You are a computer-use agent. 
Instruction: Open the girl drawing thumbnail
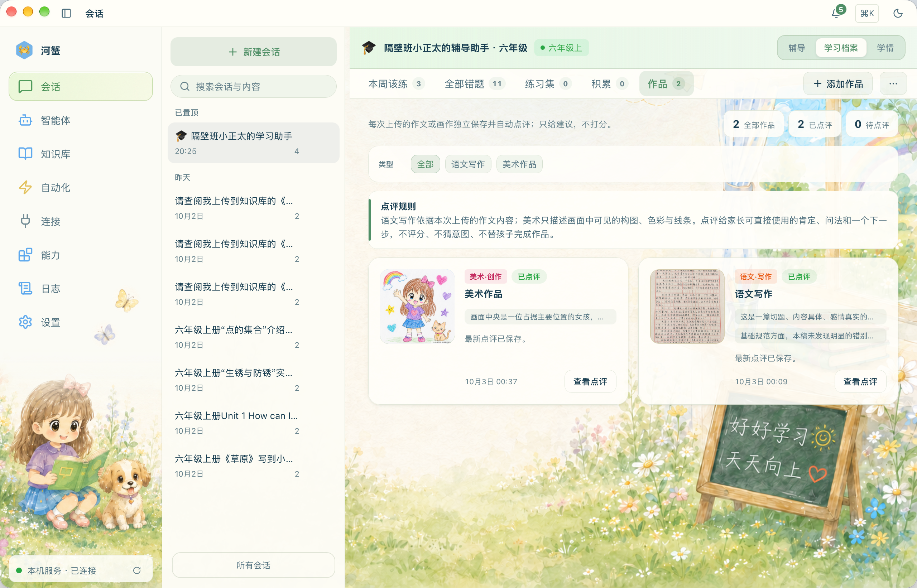[x=417, y=307]
